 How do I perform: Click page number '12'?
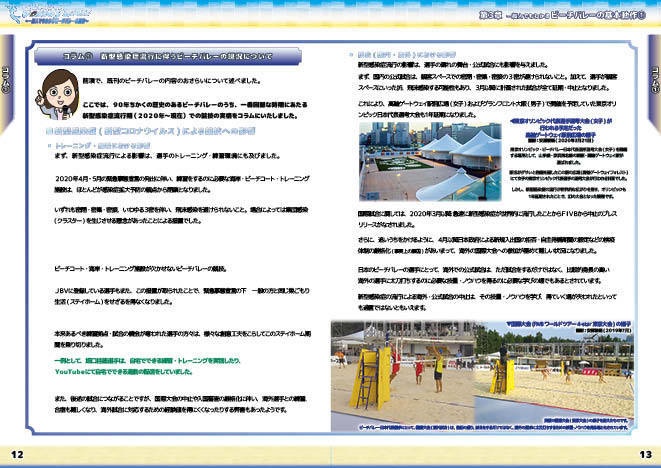coord(17,455)
